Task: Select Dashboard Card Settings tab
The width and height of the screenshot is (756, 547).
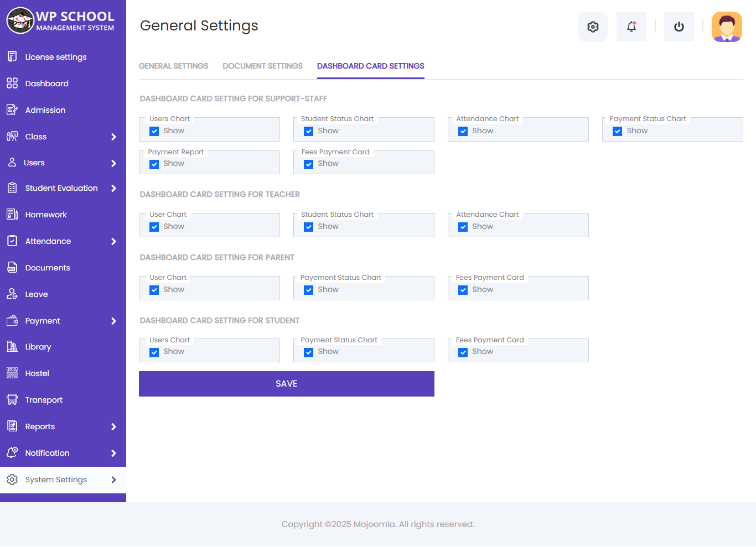Action: coord(371,66)
